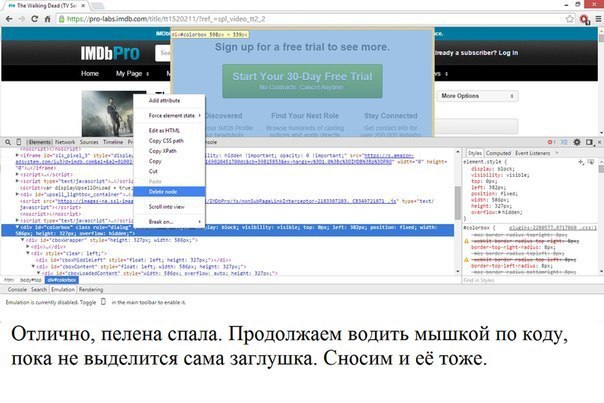
Task: Change DevTools dock side icon
Action: click(x=589, y=142)
